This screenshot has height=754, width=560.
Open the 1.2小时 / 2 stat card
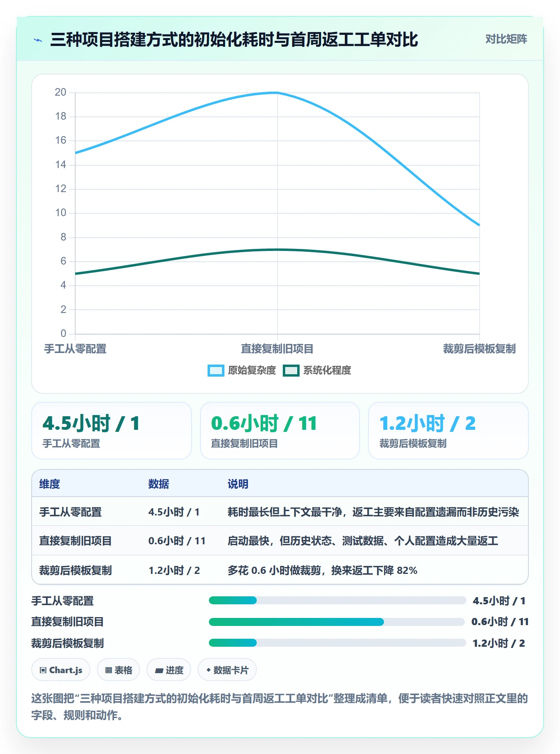(448, 431)
